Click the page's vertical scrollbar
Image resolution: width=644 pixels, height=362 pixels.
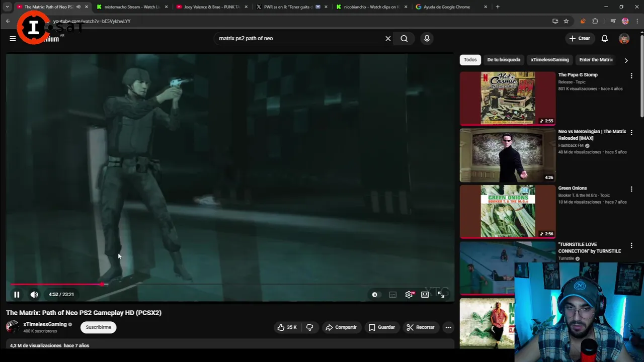(x=641, y=75)
